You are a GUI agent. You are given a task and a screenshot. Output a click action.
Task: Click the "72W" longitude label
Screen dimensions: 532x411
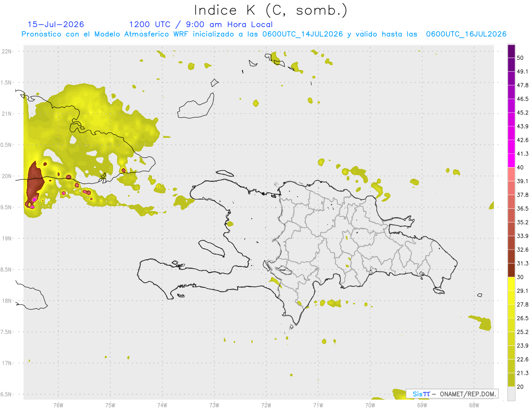(266, 405)
